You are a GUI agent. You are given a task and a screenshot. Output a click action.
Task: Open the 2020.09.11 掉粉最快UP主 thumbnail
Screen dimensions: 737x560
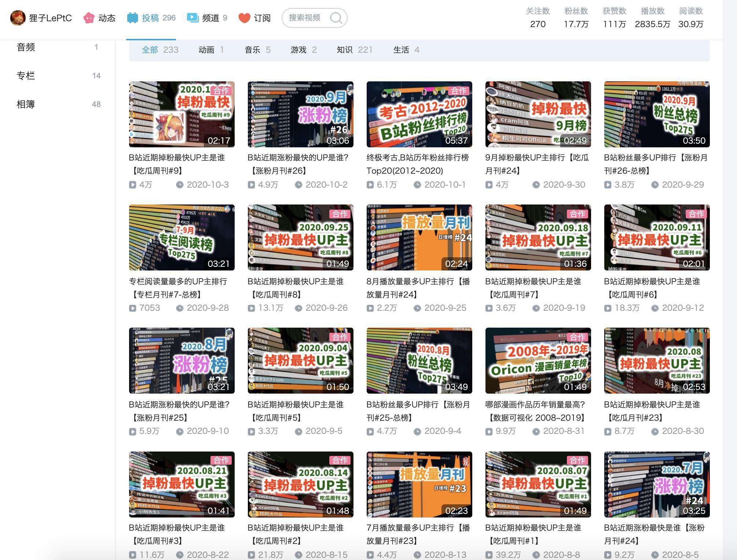click(657, 237)
